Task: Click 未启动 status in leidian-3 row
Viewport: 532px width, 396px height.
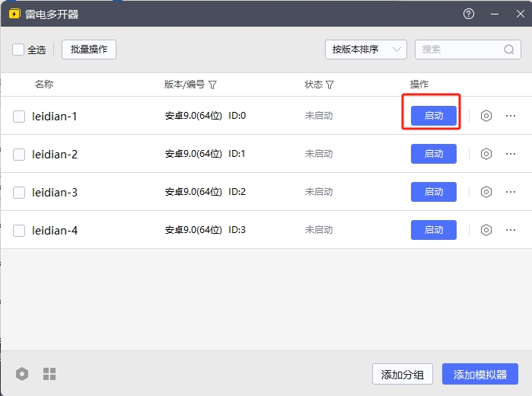Action: click(x=319, y=192)
